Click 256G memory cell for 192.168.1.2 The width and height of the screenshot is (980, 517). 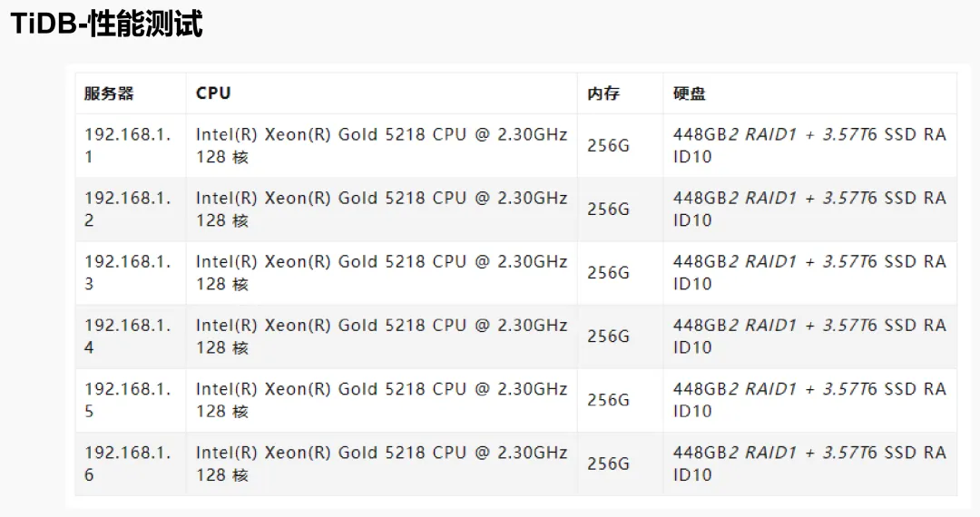pos(620,210)
